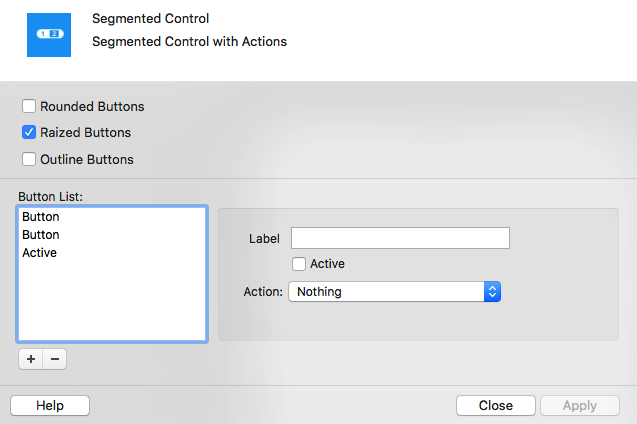Tick the Active checkbox under the Label field
This screenshot has width=637, height=424.
(299, 264)
